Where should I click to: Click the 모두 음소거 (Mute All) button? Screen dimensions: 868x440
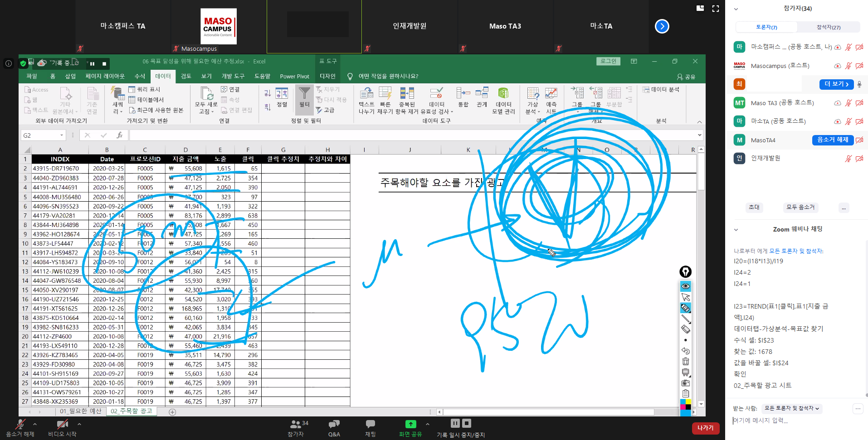point(800,207)
